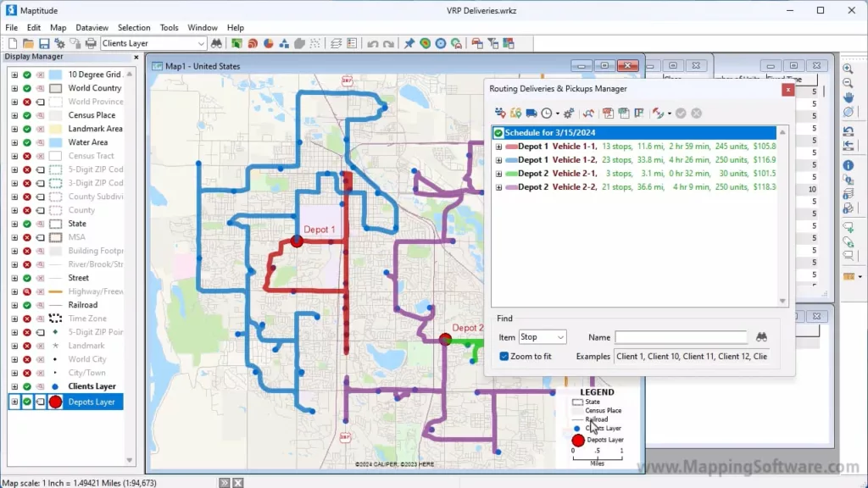Click the truck icon in Routing Manager
Image resolution: width=868 pixels, height=488 pixels.
(531, 113)
